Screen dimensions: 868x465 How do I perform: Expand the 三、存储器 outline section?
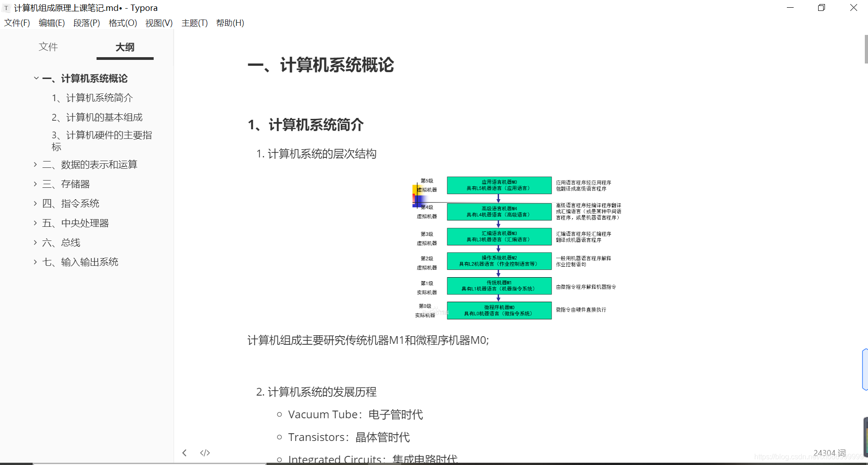(35, 184)
